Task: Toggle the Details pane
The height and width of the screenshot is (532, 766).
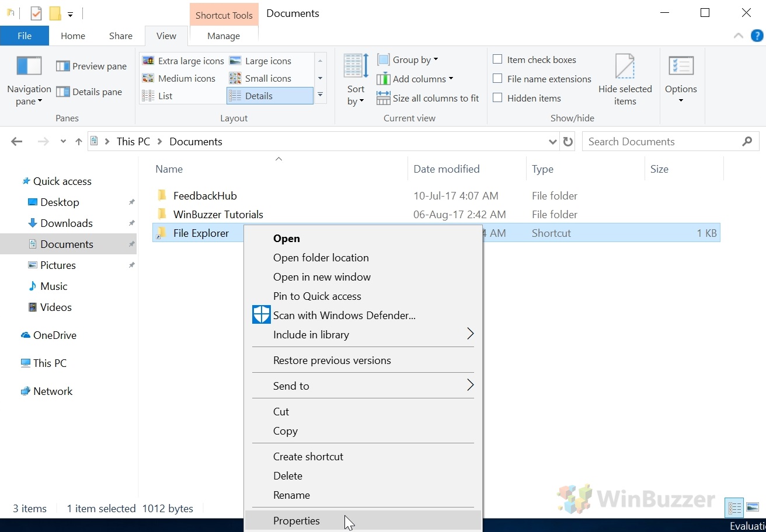Action: point(89,92)
